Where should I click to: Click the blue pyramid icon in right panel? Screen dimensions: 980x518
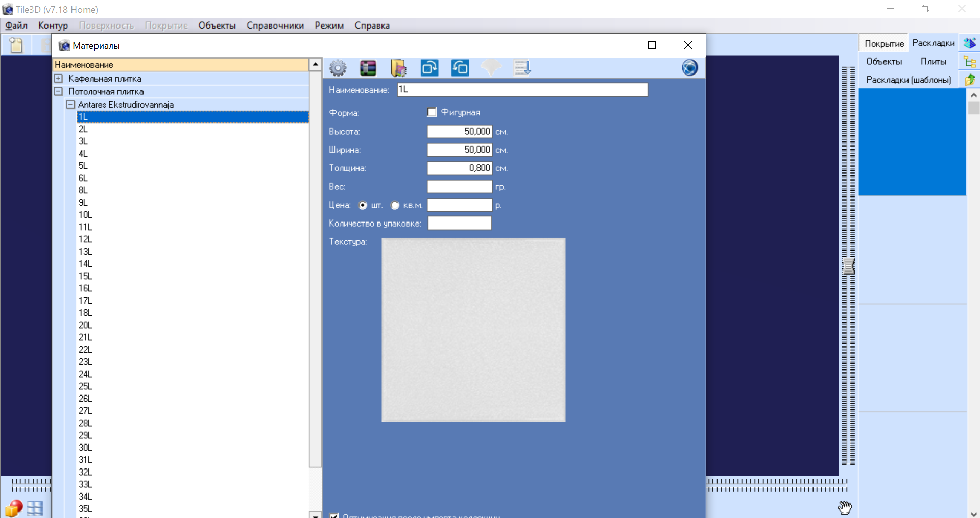point(970,43)
